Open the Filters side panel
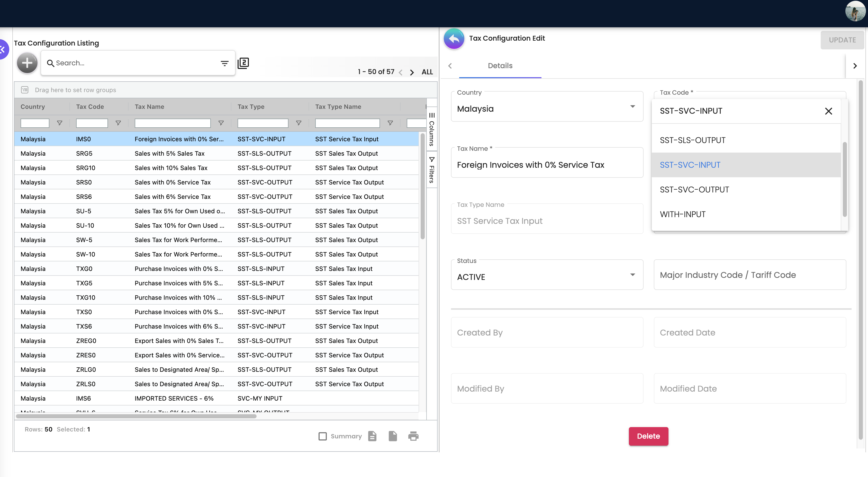This screenshot has width=868, height=477. [432, 170]
